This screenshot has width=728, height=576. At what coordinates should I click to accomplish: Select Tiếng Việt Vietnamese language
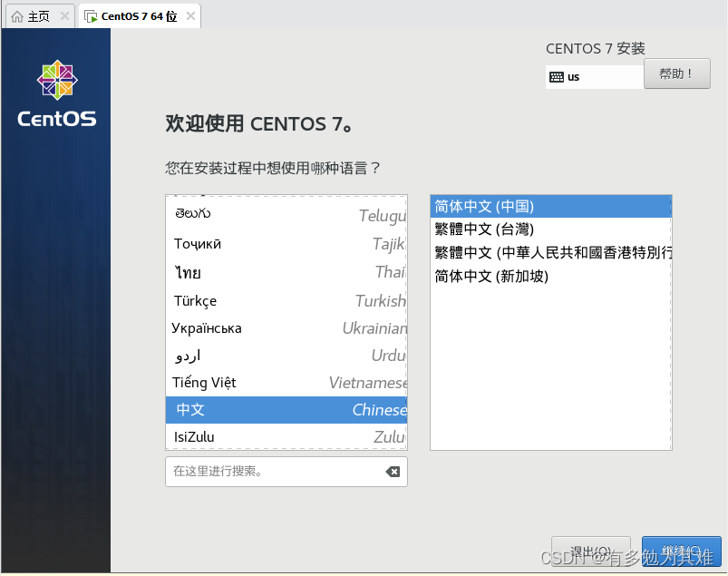pos(286,382)
